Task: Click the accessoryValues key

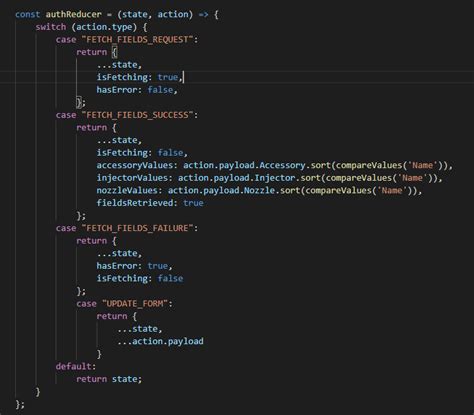Action: pos(135,165)
